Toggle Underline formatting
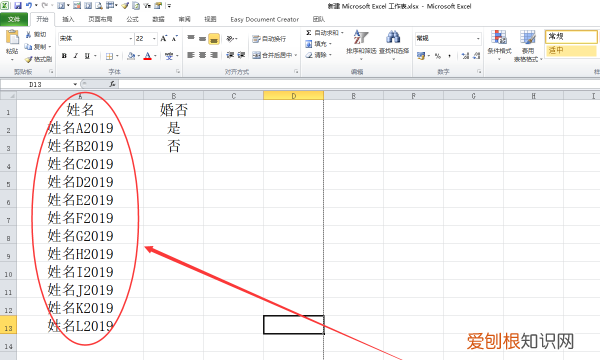Image resolution: width=600 pixels, height=360 pixels. click(x=87, y=56)
